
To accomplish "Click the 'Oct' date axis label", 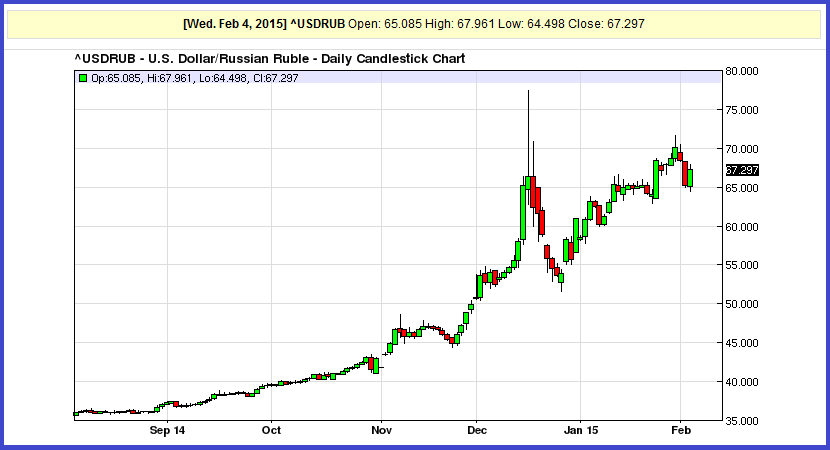I will (272, 430).
